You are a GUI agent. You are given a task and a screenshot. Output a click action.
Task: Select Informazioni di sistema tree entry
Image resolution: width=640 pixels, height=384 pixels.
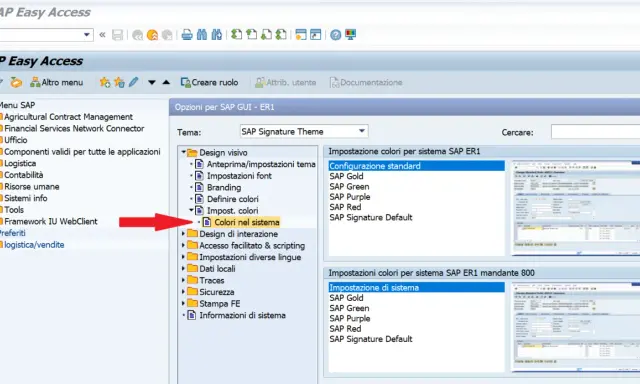pos(242,315)
